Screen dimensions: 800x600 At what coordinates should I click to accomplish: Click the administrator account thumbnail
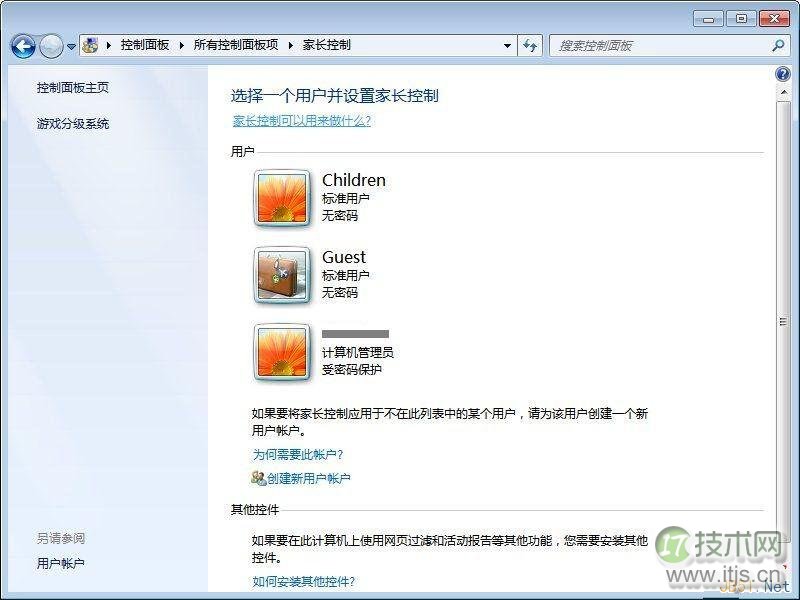click(283, 352)
